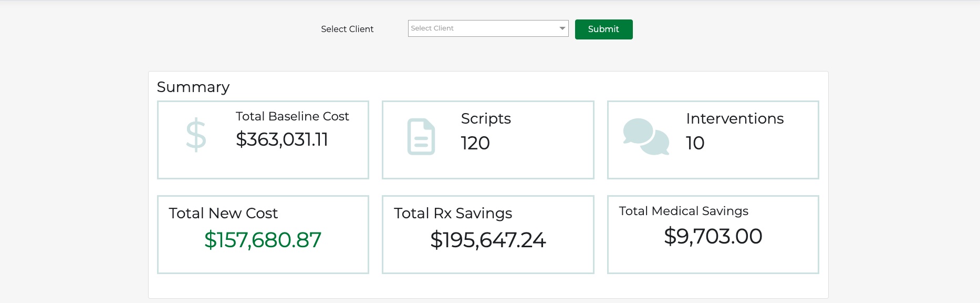Click the $9,703.00 medical savings value

713,236
